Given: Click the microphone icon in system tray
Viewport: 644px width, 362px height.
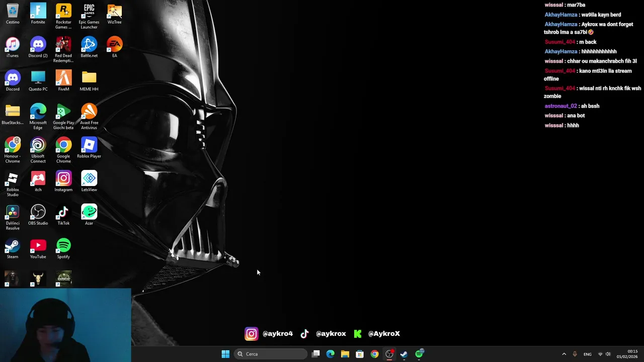Looking at the screenshot, I should point(575,354).
